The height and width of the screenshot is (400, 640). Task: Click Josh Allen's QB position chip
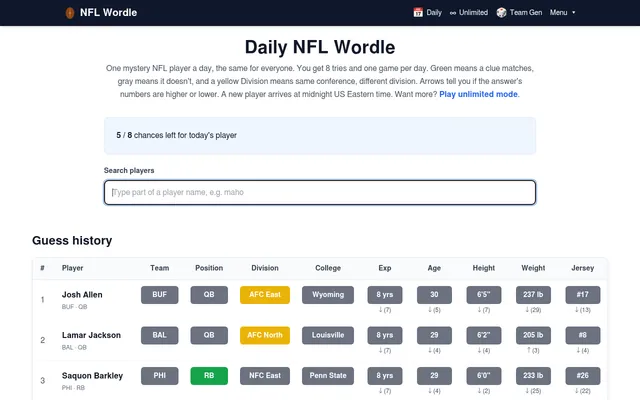click(209, 295)
